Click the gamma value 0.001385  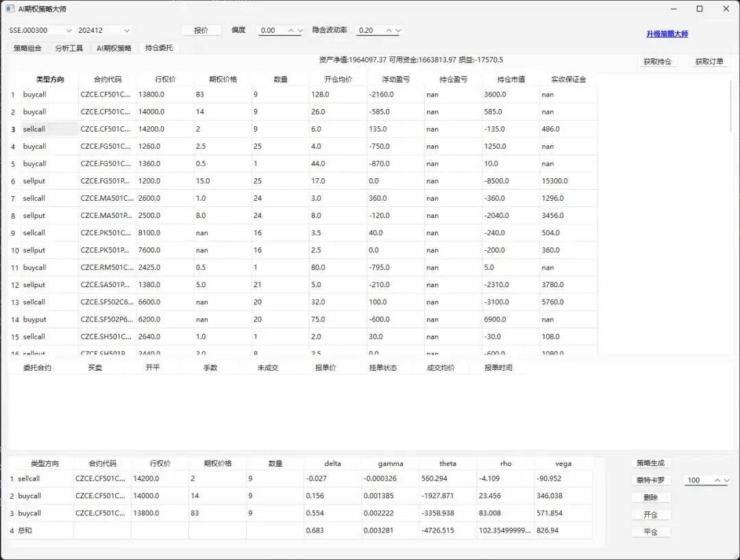click(391, 496)
